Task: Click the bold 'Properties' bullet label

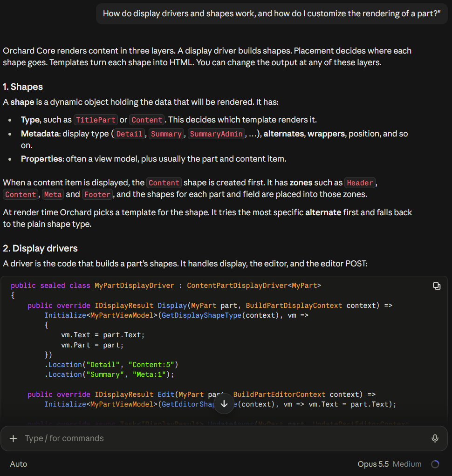Action: [41, 159]
